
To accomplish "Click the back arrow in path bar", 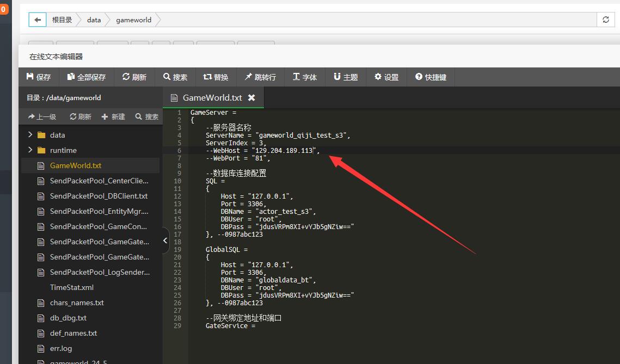I will 37,20.
